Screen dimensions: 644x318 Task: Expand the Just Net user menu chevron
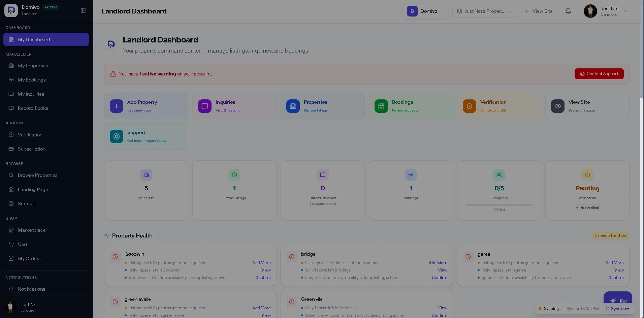[625, 11]
